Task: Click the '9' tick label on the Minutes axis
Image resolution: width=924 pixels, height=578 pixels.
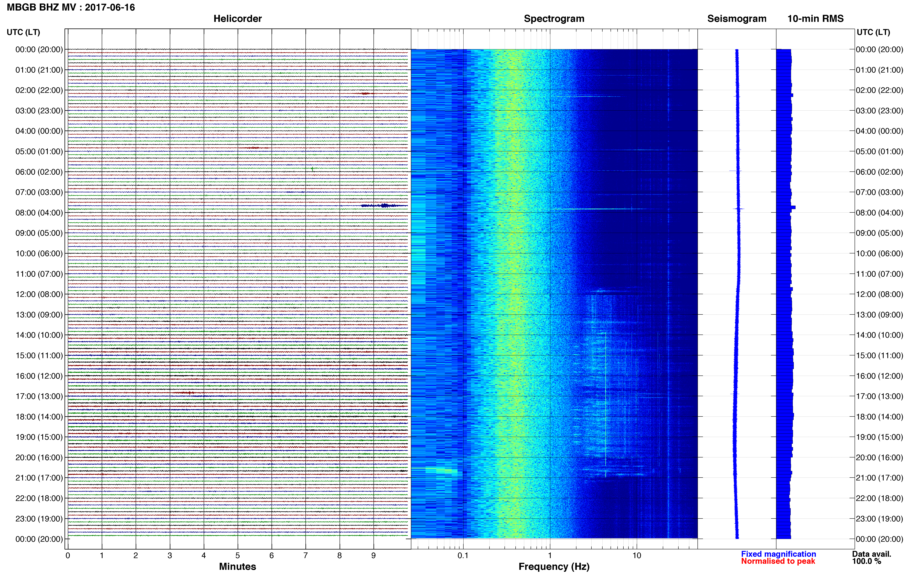Action: (373, 555)
